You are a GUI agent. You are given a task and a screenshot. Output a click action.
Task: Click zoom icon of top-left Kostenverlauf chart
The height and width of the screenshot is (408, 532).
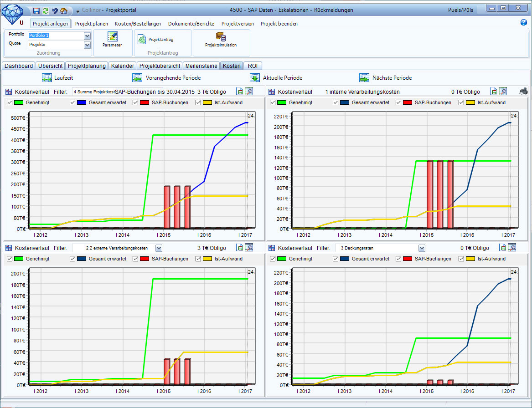(x=249, y=92)
